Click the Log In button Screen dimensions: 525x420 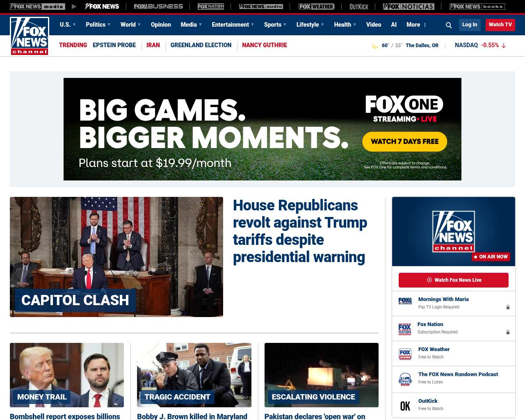[470, 25]
